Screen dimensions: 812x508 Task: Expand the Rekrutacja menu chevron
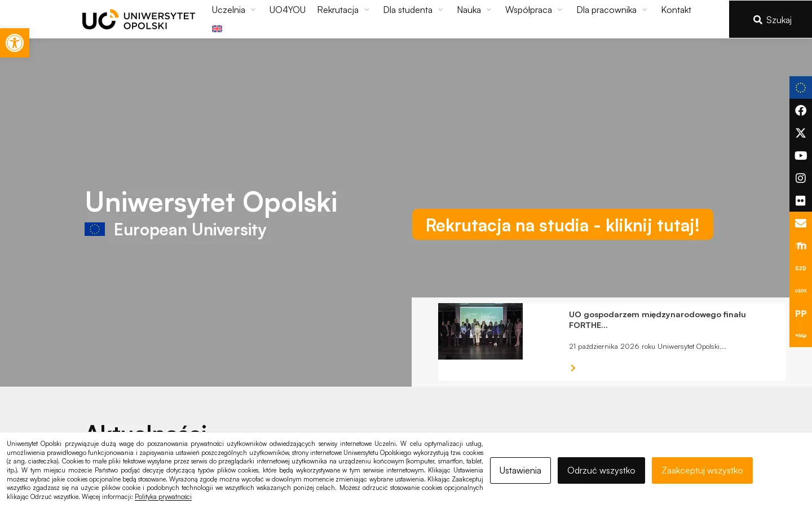point(367,10)
